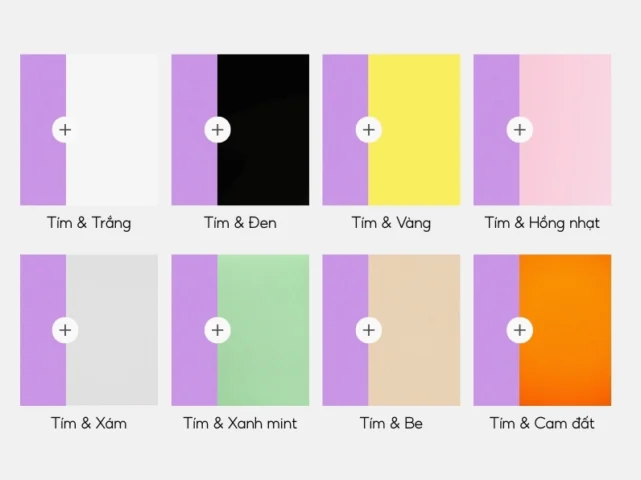
Task: Click the plus icon on Tím & Trắng card
Action: [x=65, y=130]
